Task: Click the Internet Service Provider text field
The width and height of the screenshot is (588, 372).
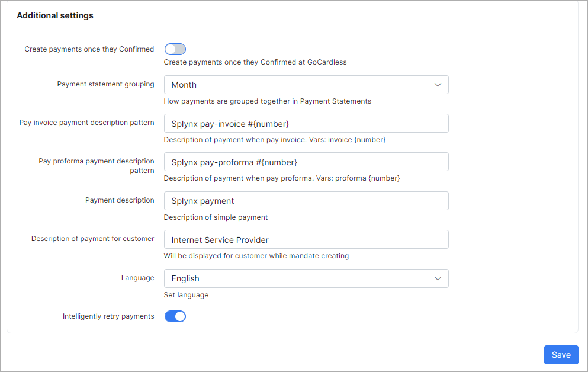Action: pyautogui.click(x=306, y=239)
